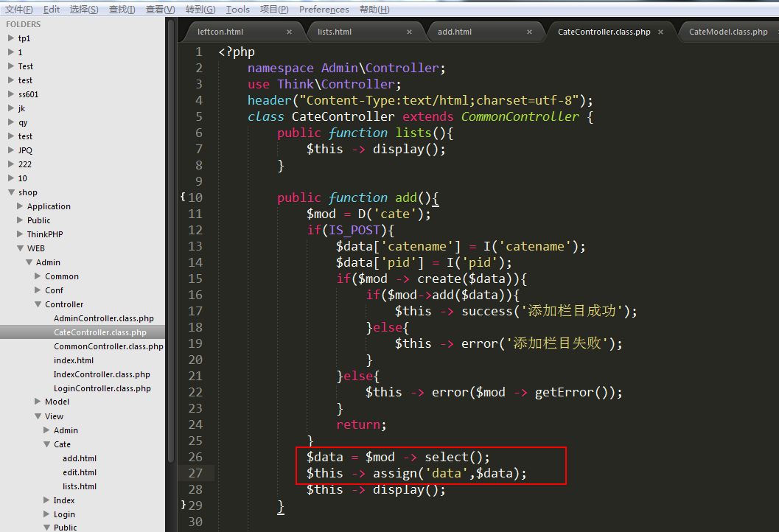779x532 pixels.
Task: Open the 查找(I) menu
Action: 122,10
